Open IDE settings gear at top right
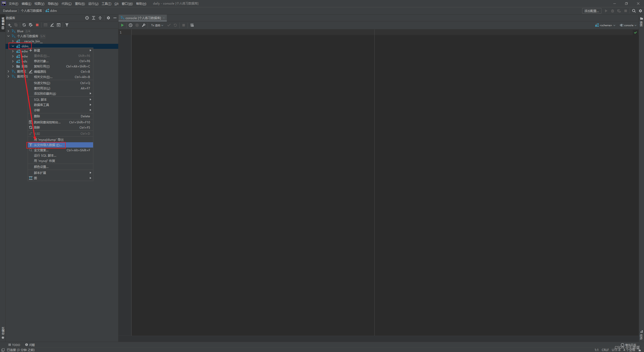 (640, 11)
